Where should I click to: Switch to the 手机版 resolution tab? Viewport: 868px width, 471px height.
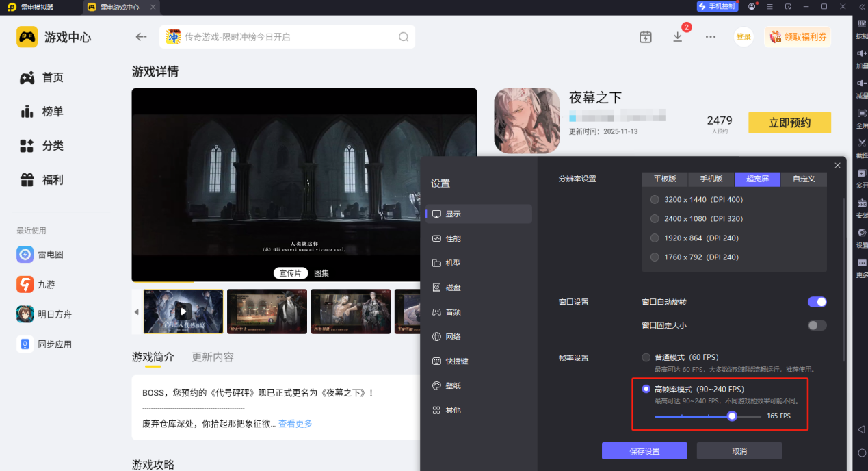[711, 179]
